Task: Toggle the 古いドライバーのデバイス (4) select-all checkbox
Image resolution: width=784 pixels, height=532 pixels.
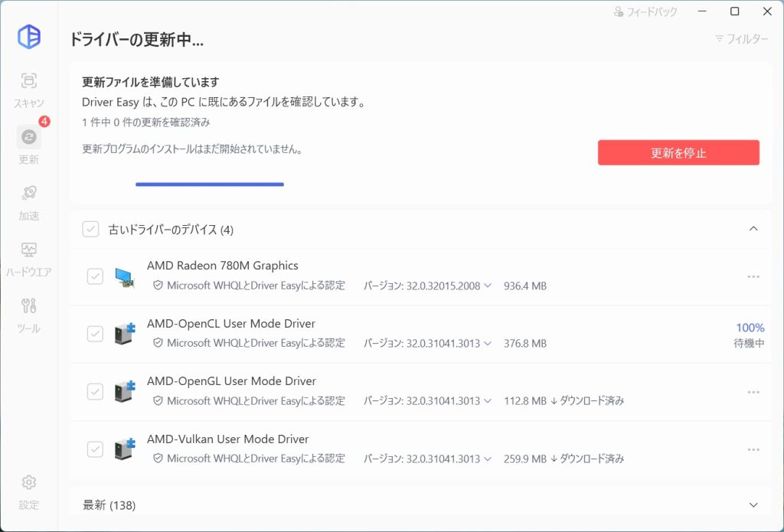Action: click(x=90, y=230)
